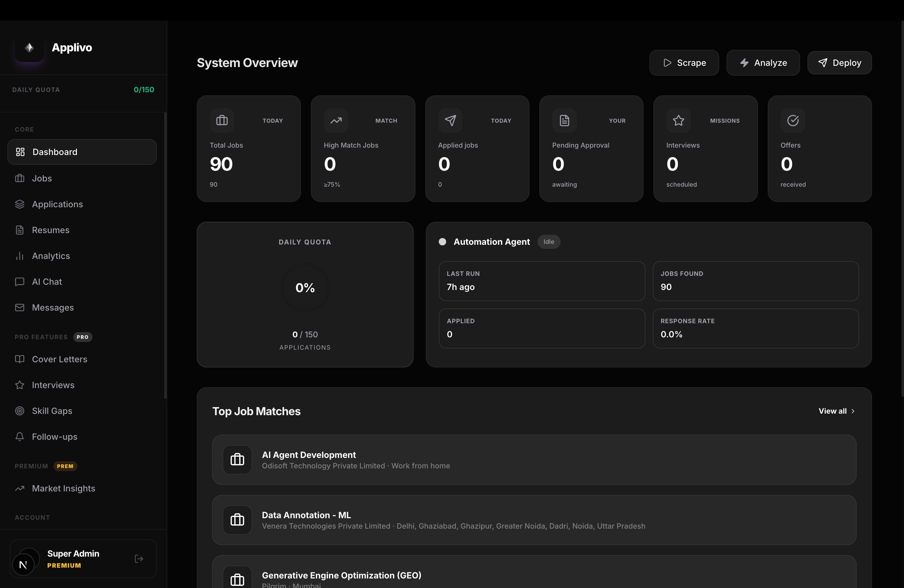Click the main page vertical scrollbar
The width and height of the screenshot is (904, 588).
pos(902,209)
